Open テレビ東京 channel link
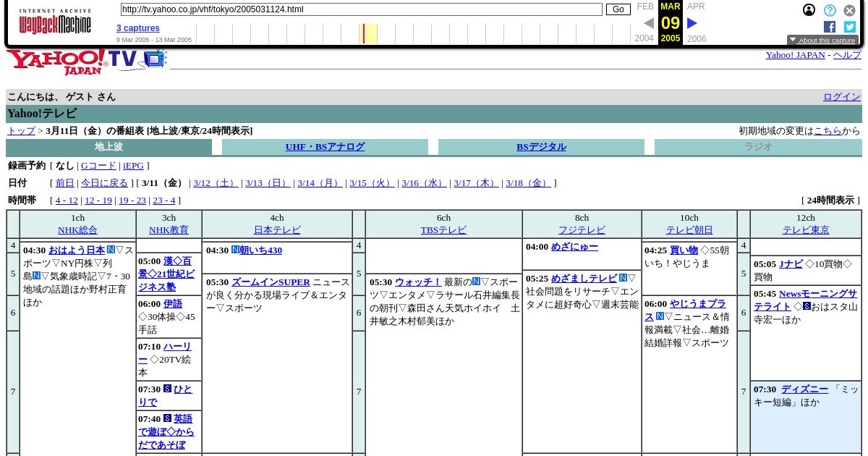868x456 pixels. point(806,230)
